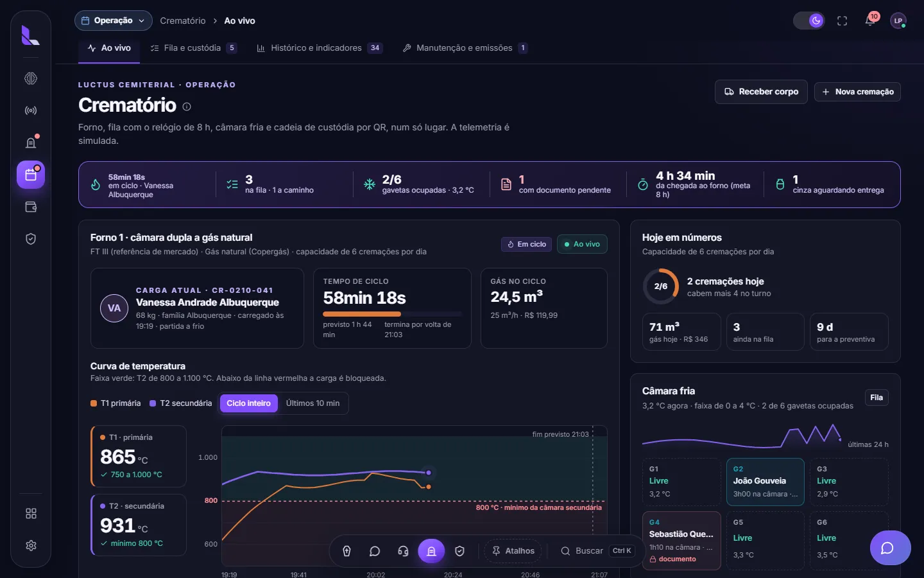Open the floating chat bubble button
This screenshot has height=578, width=924.
pos(890,548)
